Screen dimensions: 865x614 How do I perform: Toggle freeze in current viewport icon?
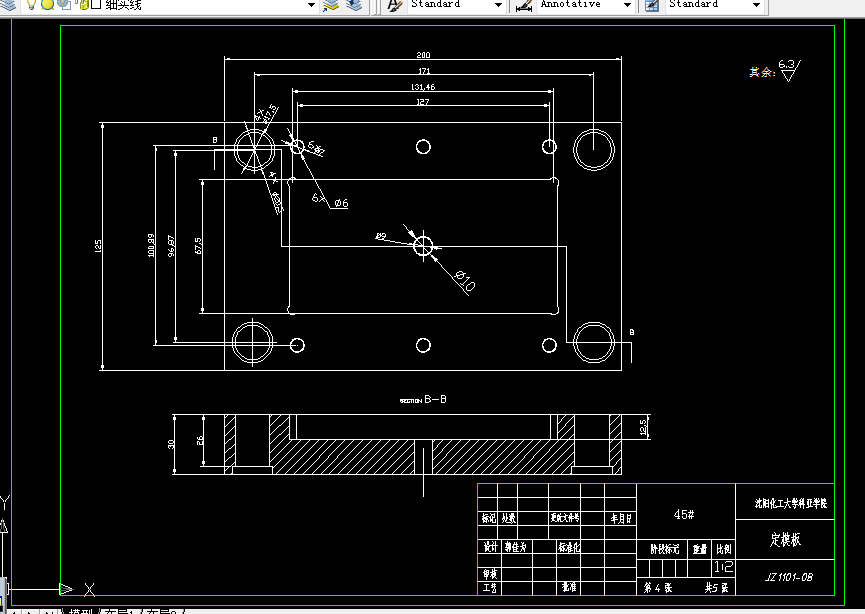(64, 4)
